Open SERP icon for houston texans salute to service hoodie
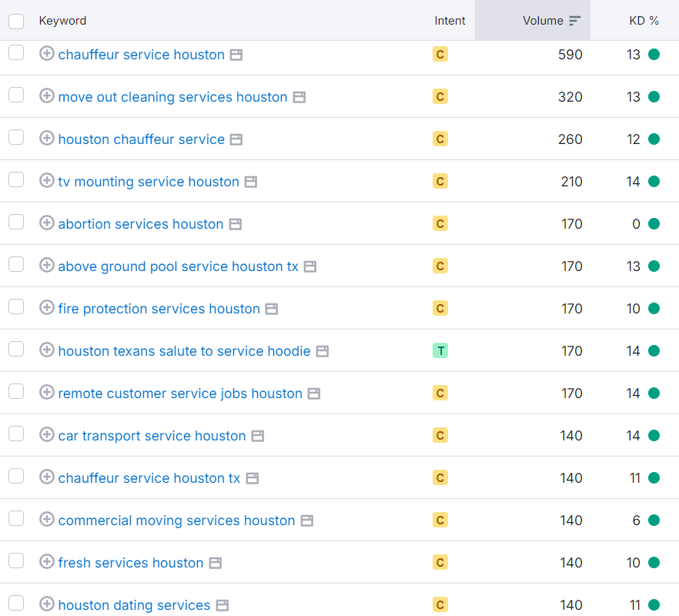The width and height of the screenshot is (679, 616). click(322, 351)
